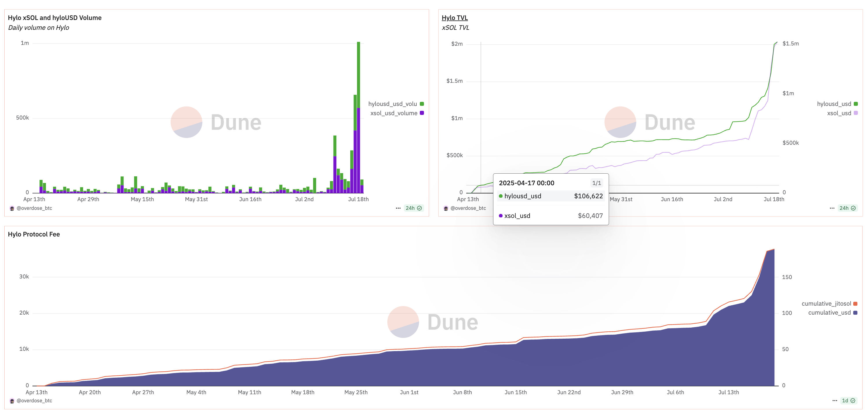This screenshot has width=868, height=411.
Task: Click the tallest volume bar near Jul 18th
Action: pyautogui.click(x=358, y=118)
